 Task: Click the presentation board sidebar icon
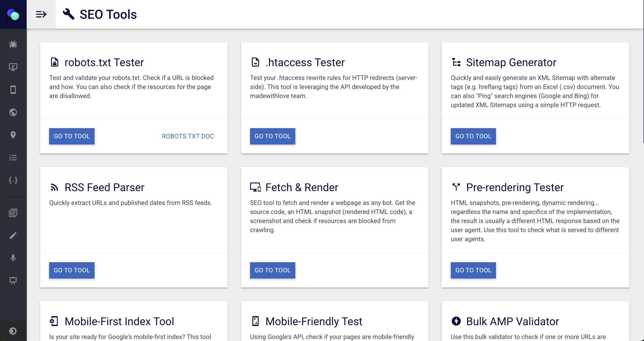[13, 281]
